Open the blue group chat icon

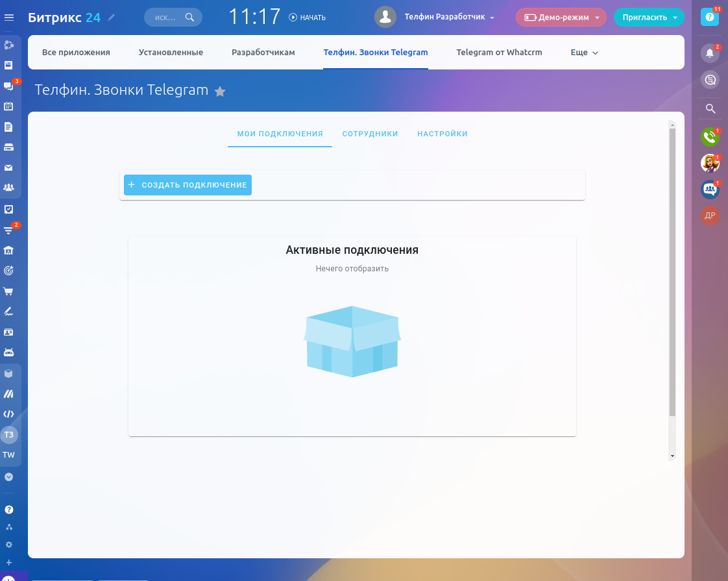pyautogui.click(x=710, y=189)
